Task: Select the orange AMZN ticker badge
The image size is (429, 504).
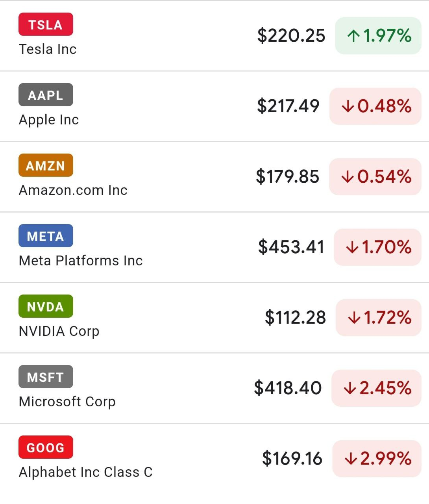Action: pyautogui.click(x=46, y=165)
